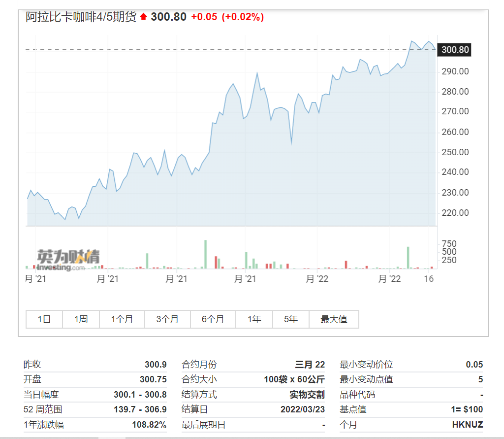Click the red up arrow icon beside price
This screenshot has width=504, height=439.
[143, 16]
